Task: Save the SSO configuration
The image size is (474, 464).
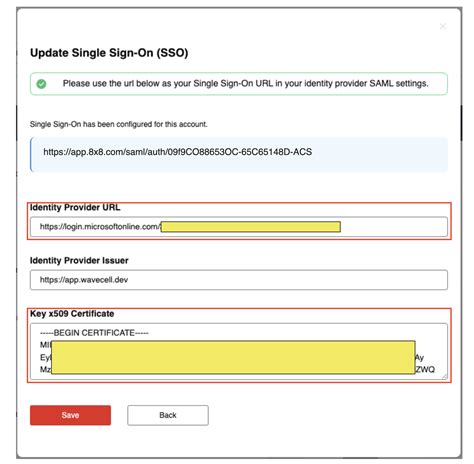Action: click(x=70, y=415)
